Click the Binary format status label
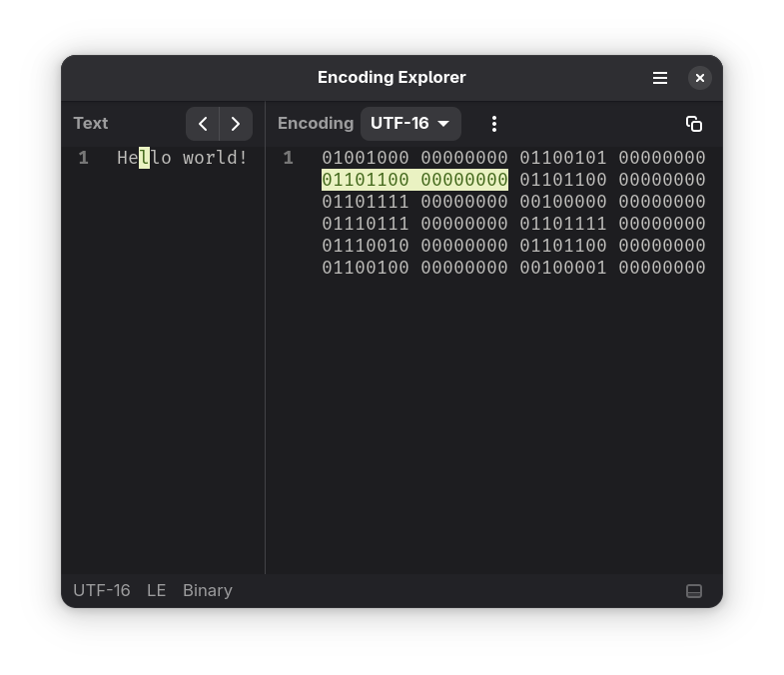This screenshot has width=784, height=675. [208, 590]
